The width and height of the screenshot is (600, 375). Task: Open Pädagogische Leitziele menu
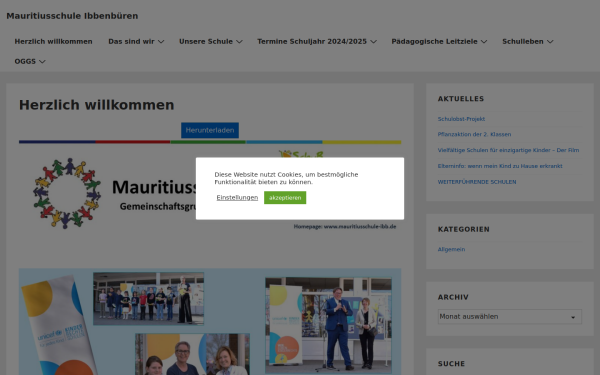click(434, 41)
